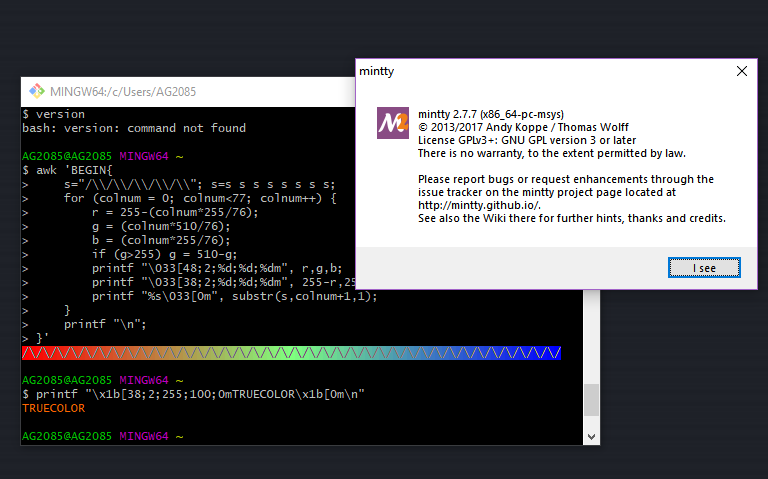Click the last prompt line at the bottom
The width and height of the screenshot is (768, 479).
tap(102, 436)
